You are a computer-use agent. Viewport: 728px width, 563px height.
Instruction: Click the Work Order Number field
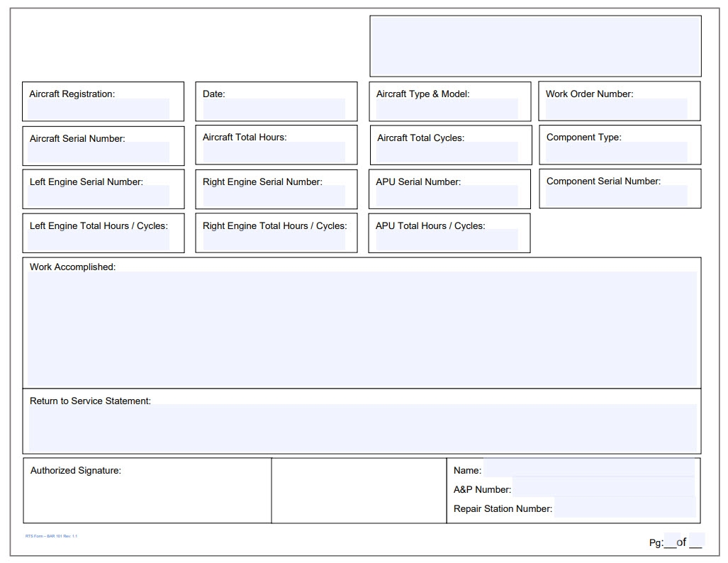(617, 109)
